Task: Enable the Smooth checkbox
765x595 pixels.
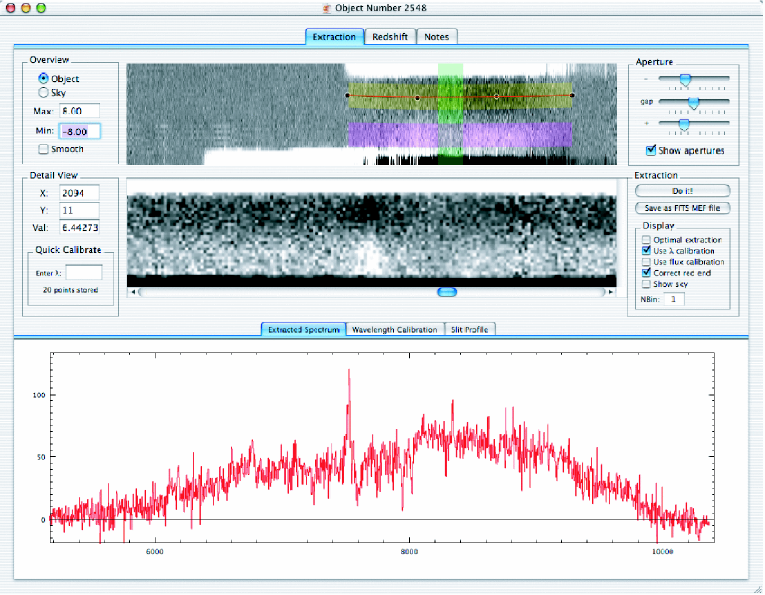Action: click(x=43, y=150)
